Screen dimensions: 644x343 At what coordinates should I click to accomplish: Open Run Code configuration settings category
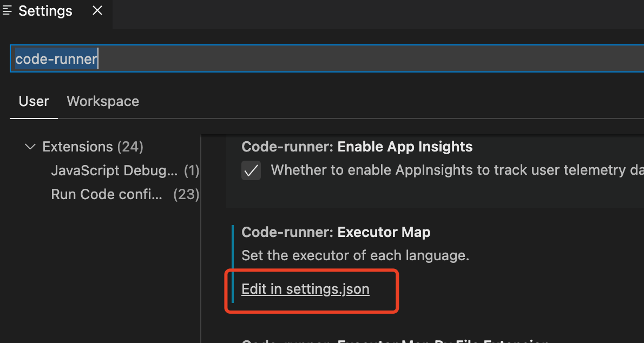point(107,194)
